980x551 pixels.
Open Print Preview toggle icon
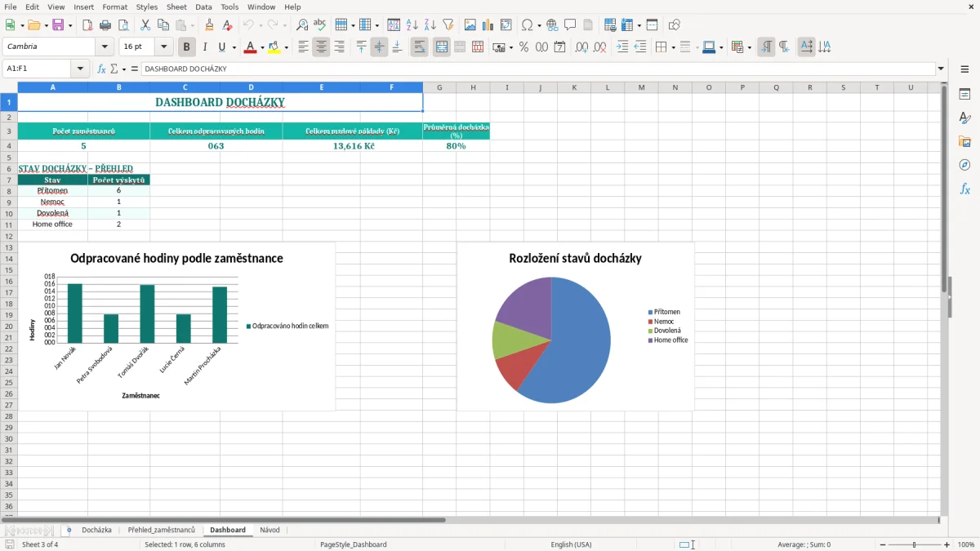122,25
